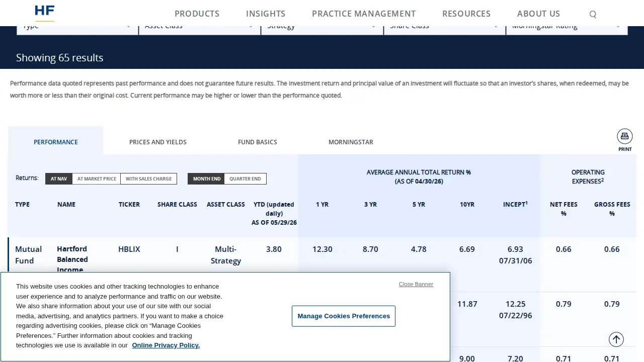Select QUARTER END toggle
Screen dimensions: 644x362
[245, 178]
